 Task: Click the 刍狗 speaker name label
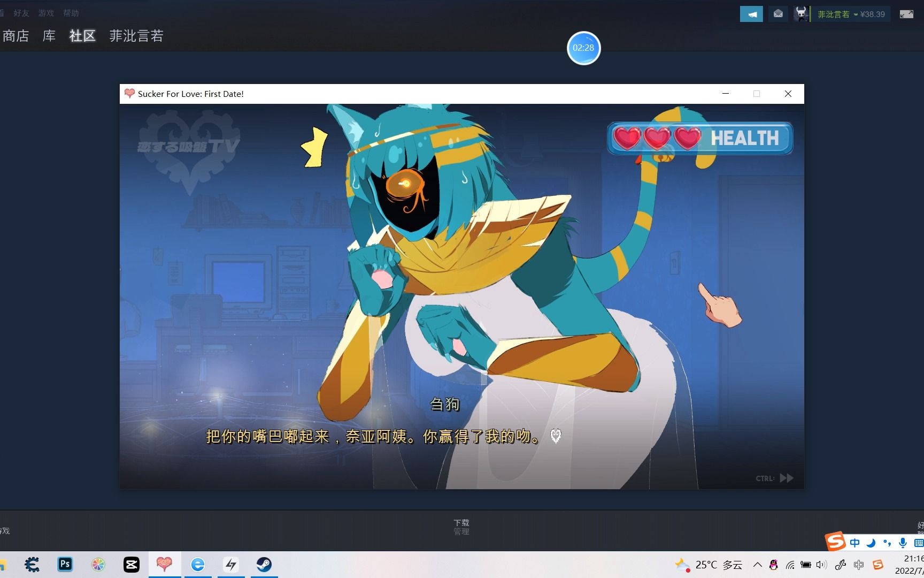click(x=445, y=404)
